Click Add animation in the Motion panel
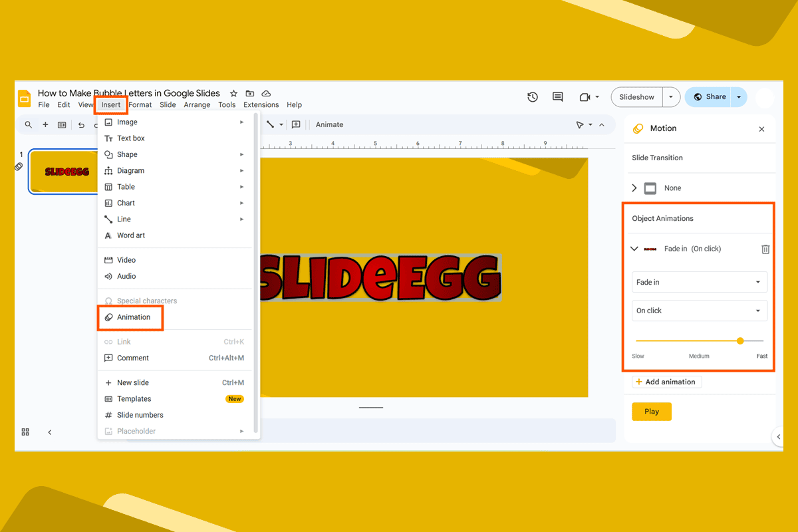798x532 pixels. pos(666,381)
